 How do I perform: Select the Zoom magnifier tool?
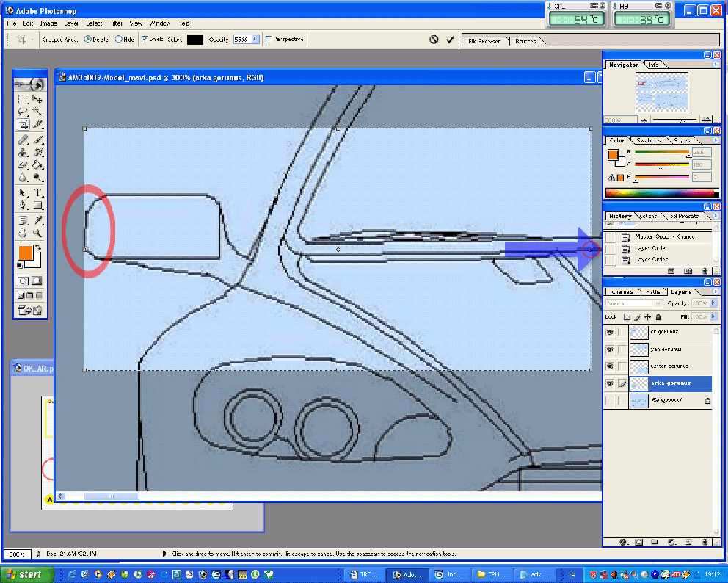point(37,233)
